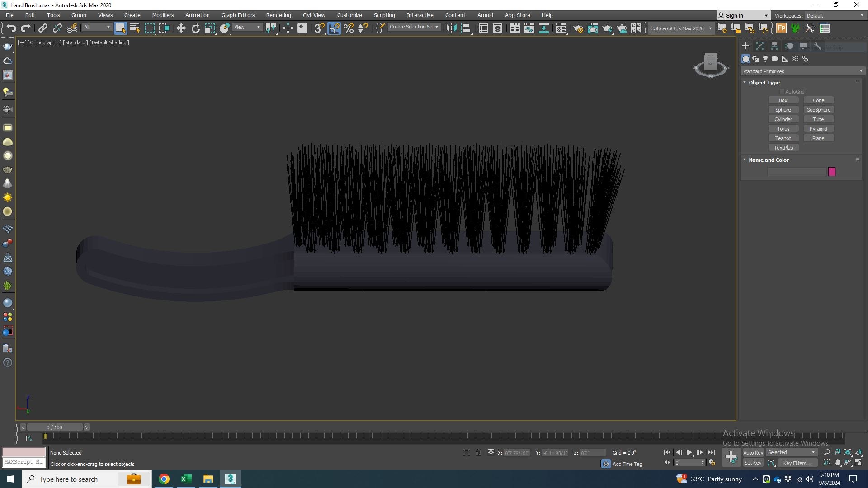
Task: Open the Hierarchy panel tab icon
Action: pyautogui.click(x=774, y=46)
